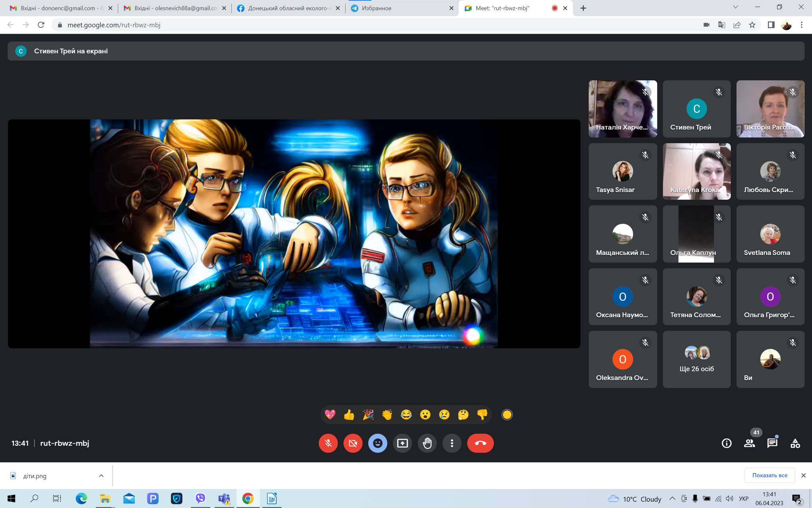Open the camera permission icon in address bar
The height and width of the screenshot is (508, 812).
[706, 25]
